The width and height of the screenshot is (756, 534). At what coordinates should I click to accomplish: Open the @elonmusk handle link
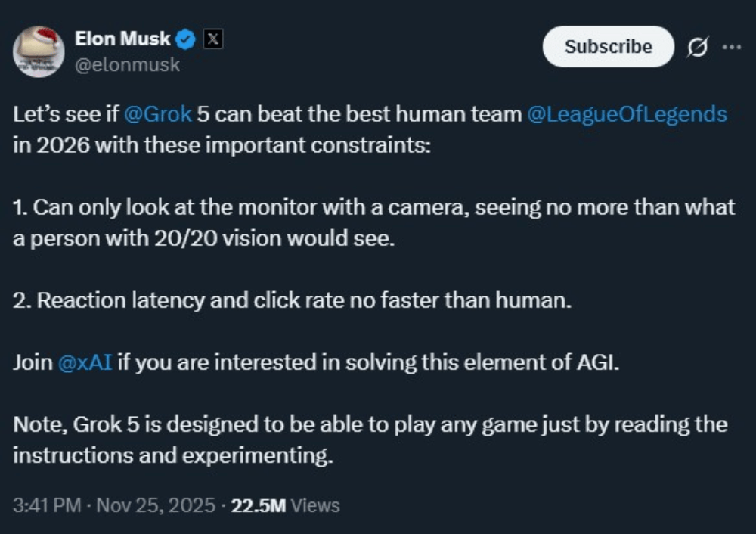[127, 65]
